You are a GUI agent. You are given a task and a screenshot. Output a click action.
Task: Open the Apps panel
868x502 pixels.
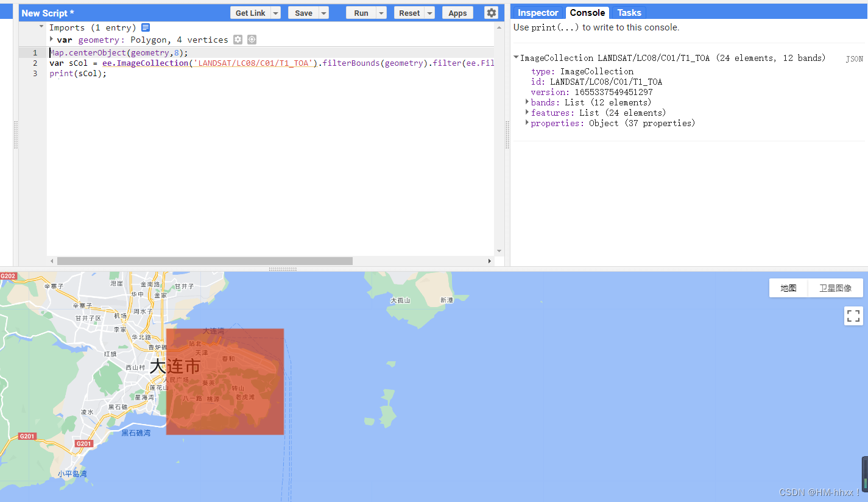coord(457,12)
